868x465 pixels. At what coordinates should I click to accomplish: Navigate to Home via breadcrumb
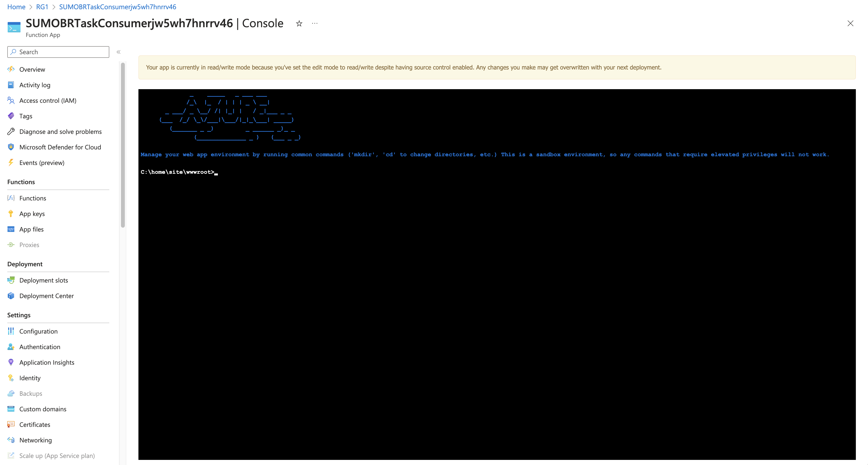pyautogui.click(x=16, y=7)
